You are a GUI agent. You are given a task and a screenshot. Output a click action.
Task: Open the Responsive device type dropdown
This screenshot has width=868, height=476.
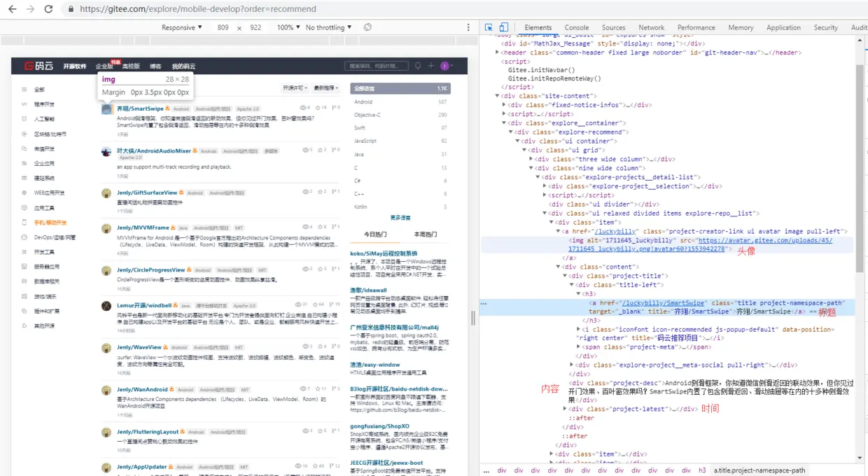pos(181,27)
